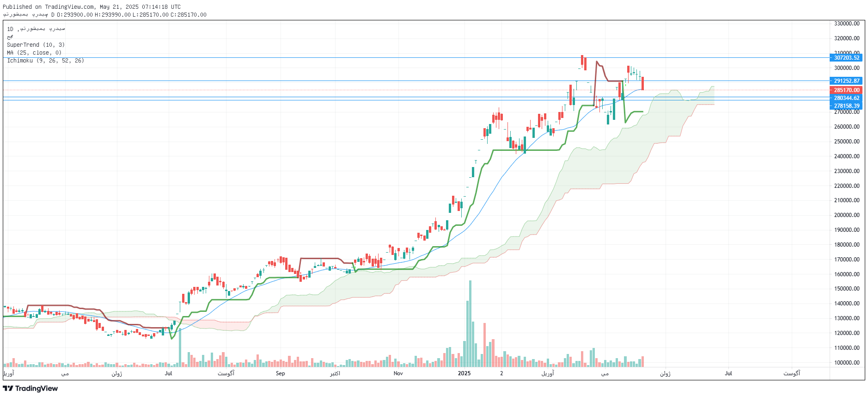Click the 260000.00 price axis tick

847,127
